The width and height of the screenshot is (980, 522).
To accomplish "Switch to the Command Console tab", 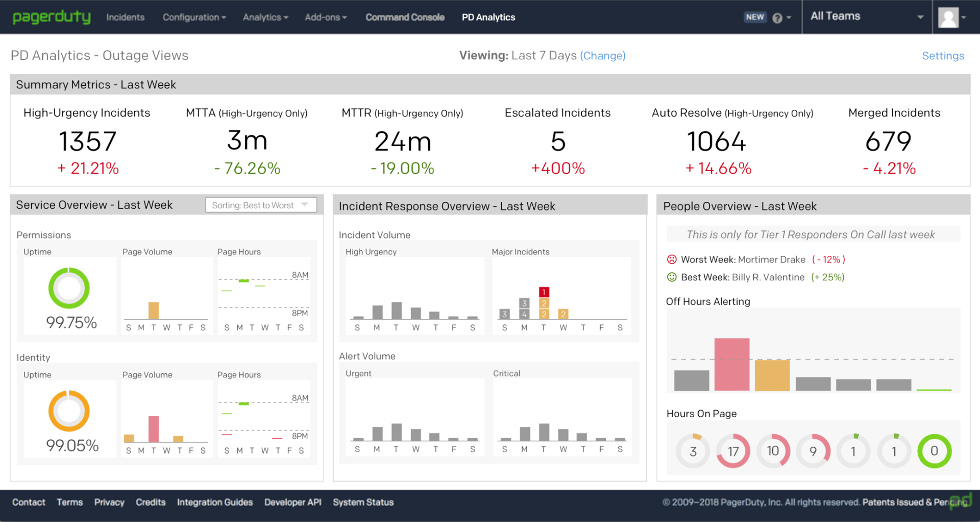I will (x=405, y=17).
